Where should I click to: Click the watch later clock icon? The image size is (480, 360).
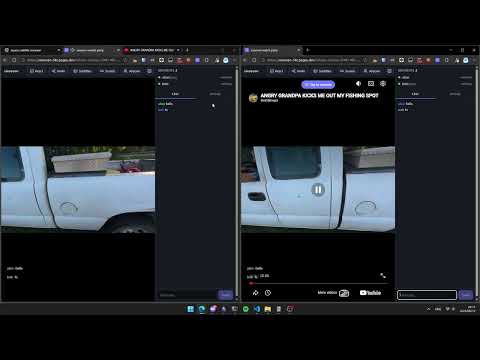click(268, 293)
